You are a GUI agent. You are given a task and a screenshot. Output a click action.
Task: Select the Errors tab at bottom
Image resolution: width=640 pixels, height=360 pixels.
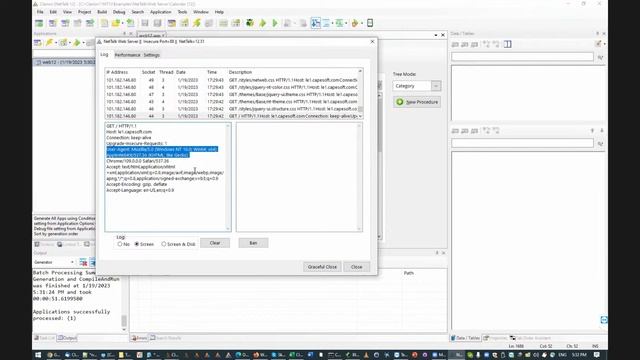(x=139, y=338)
